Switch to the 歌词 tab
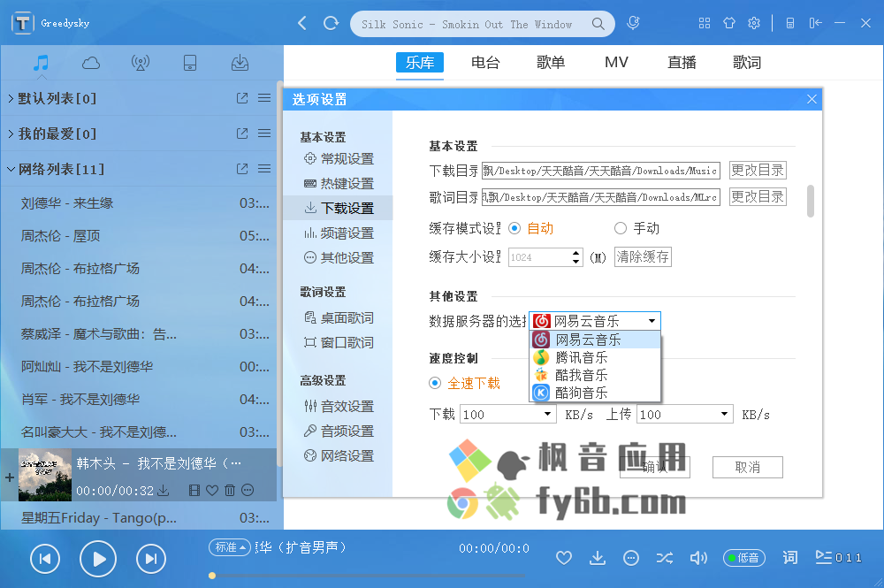 click(747, 63)
